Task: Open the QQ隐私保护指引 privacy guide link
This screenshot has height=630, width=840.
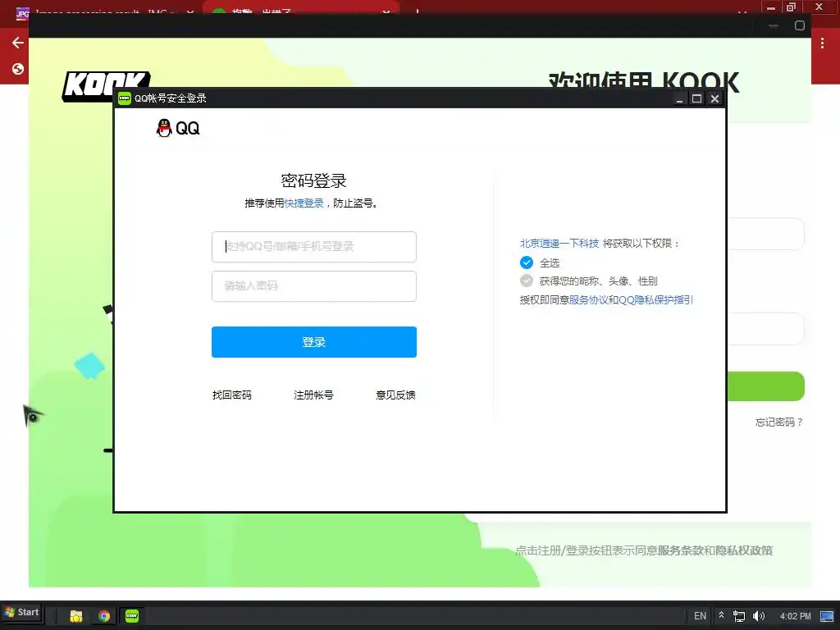Action: (655, 300)
